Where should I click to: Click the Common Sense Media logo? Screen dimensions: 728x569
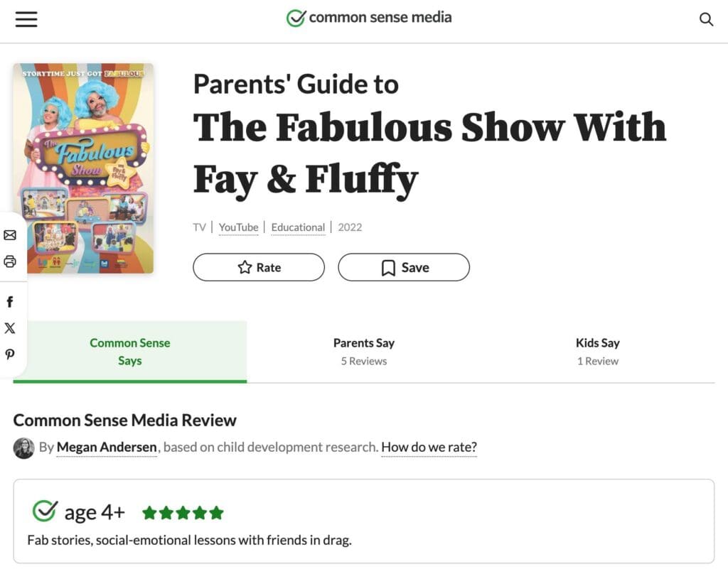[x=369, y=18]
